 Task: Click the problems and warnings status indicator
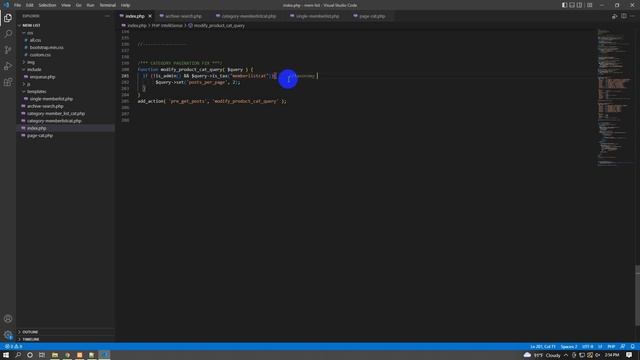pyautogui.click(x=13, y=347)
